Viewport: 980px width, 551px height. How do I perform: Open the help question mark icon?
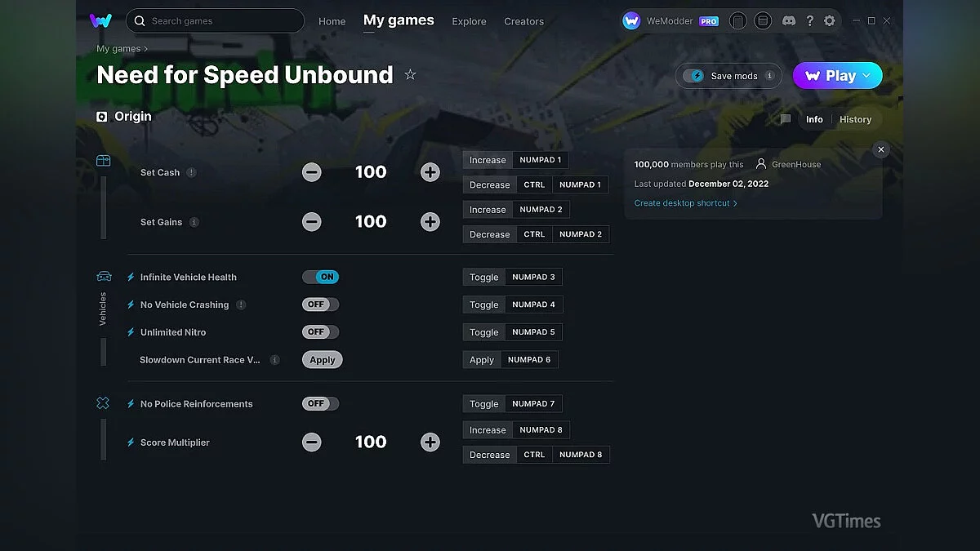pos(810,20)
